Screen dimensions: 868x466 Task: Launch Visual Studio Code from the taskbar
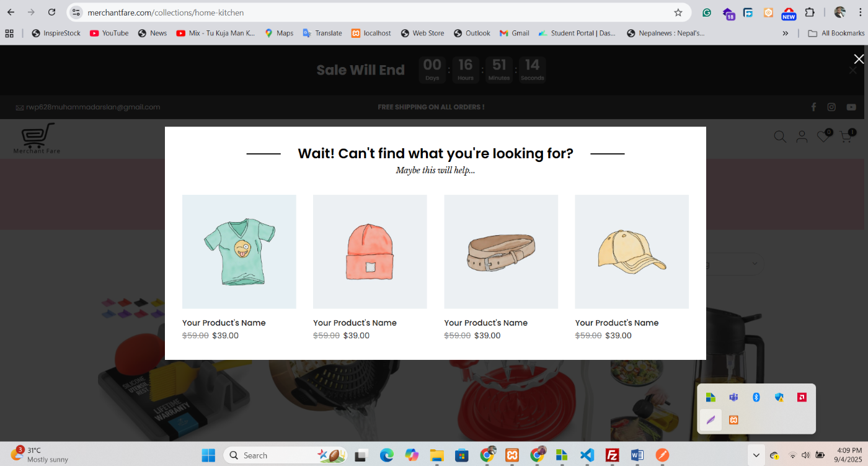tap(587, 455)
